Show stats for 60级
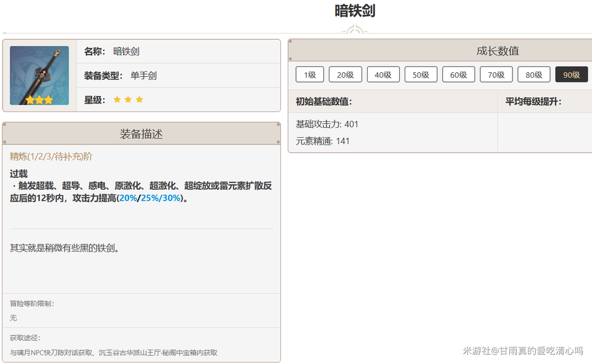Image resolution: width=592 pixels, height=364 pixels. 458,75
